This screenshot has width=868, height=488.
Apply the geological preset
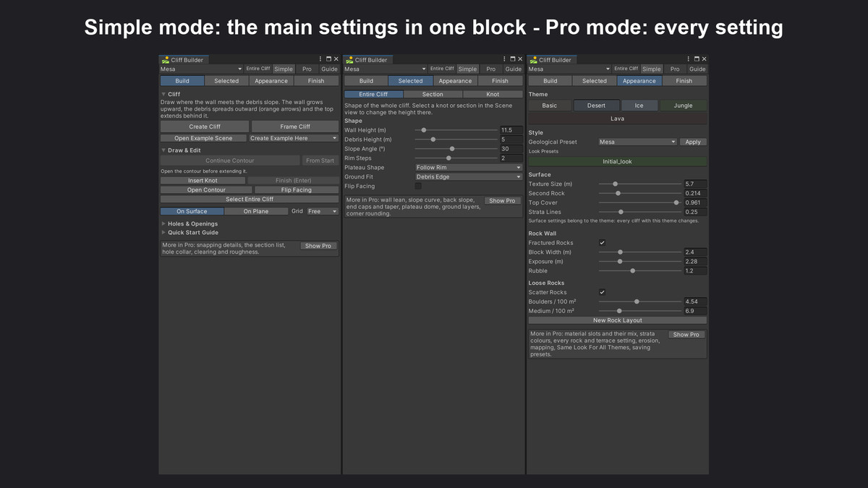[x=693, y=142]
